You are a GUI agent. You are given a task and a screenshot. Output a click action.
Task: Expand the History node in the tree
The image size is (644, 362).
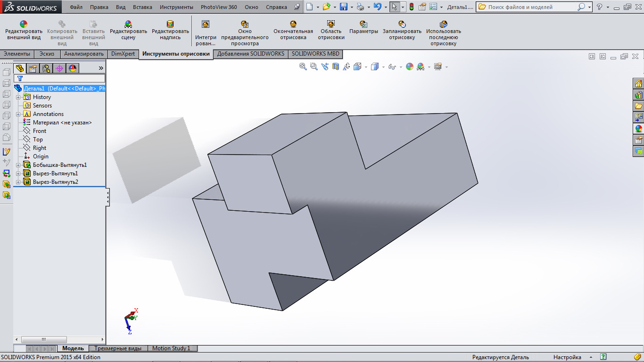coord(18,97)
